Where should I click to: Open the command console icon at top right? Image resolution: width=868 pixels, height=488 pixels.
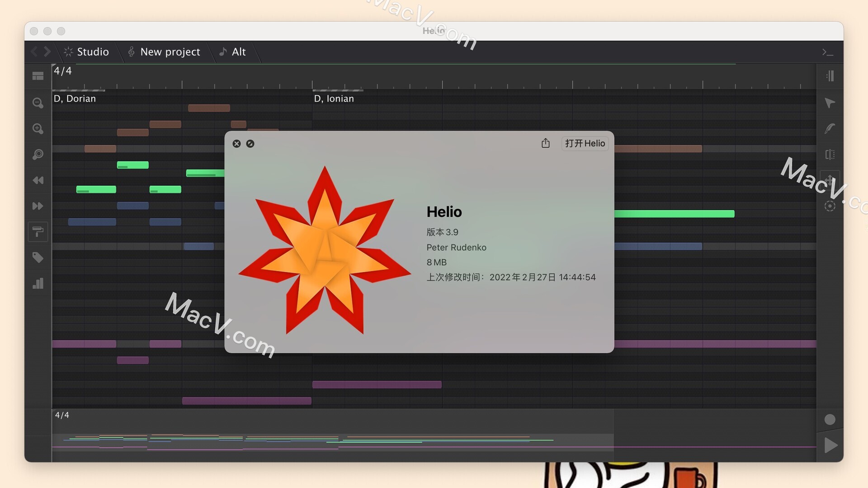click(x=827, y=52)
